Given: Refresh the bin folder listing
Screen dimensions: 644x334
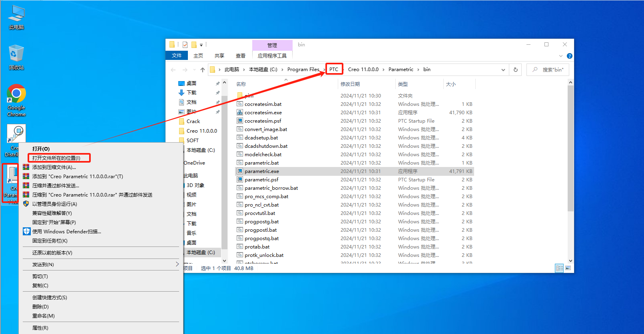Looking at the screenshot, I should pos(516,70).
